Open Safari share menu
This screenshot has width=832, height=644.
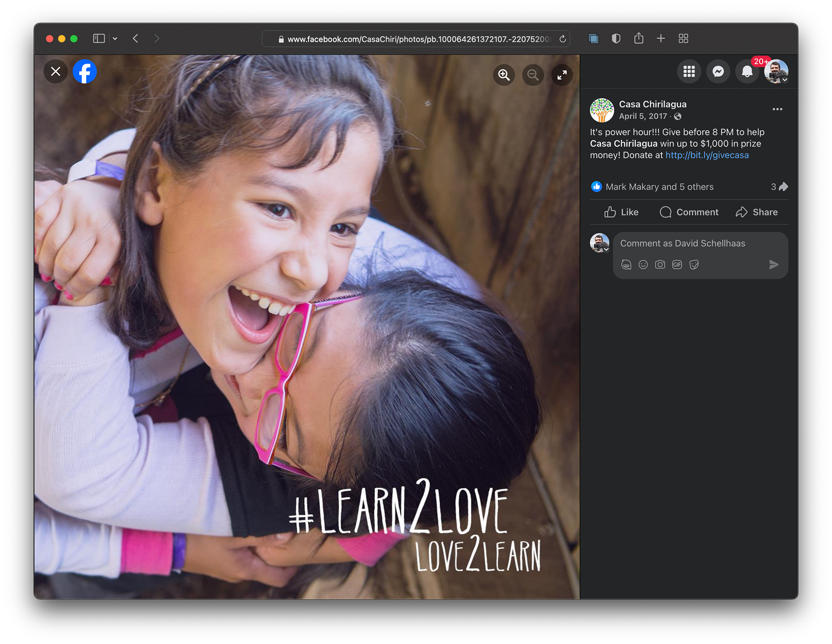pyautogui.click(x=638, y=38)
